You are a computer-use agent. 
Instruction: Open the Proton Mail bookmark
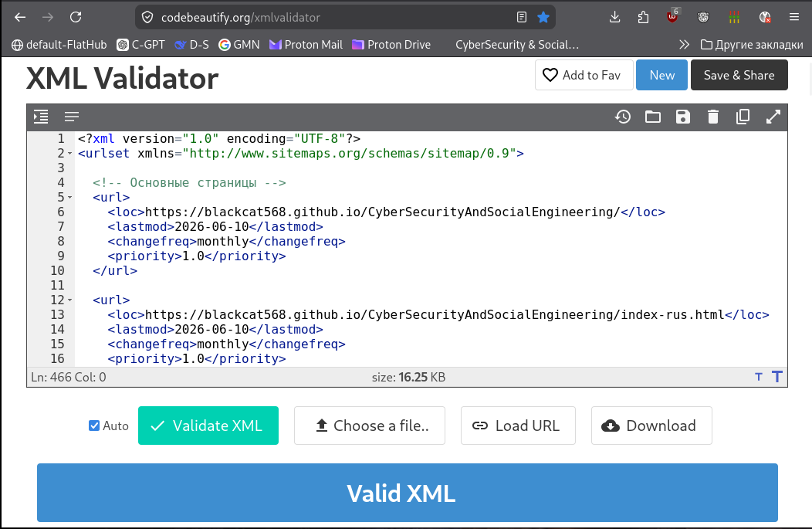(306, 45)
